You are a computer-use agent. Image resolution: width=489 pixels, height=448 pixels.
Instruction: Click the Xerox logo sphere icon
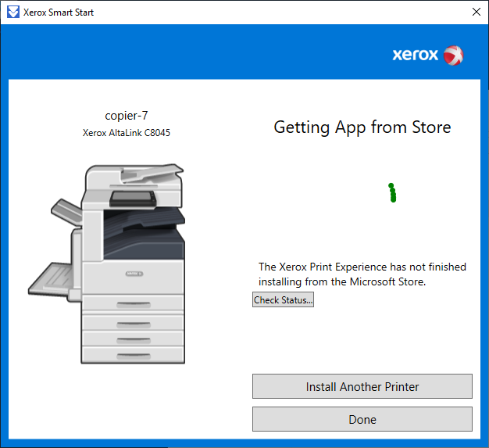click(453, 56)
